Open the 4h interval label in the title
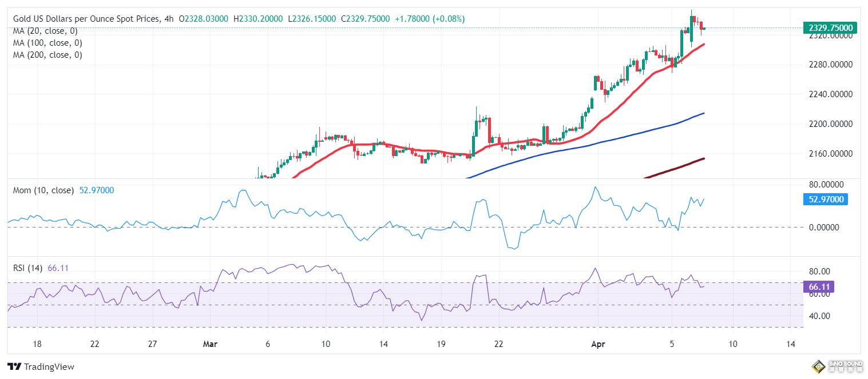 (x=169, y=19)
